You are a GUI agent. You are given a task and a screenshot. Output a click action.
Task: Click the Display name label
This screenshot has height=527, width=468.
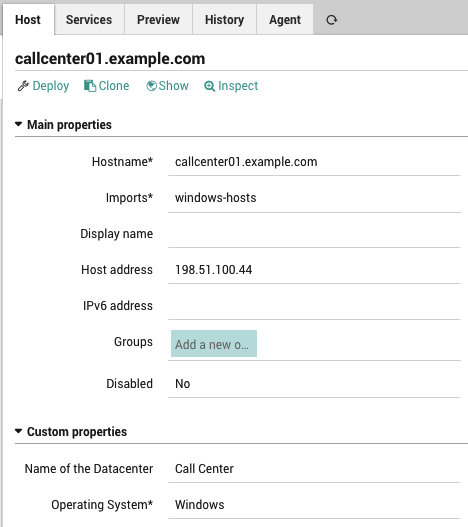(x=117, y=234)
